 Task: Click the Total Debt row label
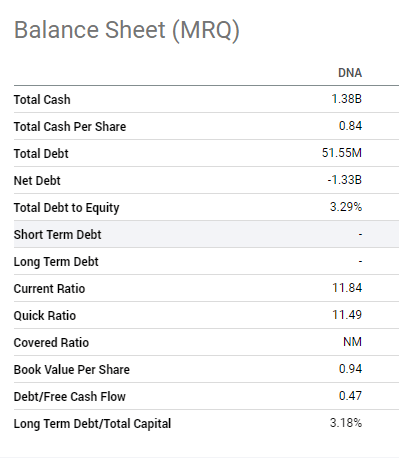(41, 154)
